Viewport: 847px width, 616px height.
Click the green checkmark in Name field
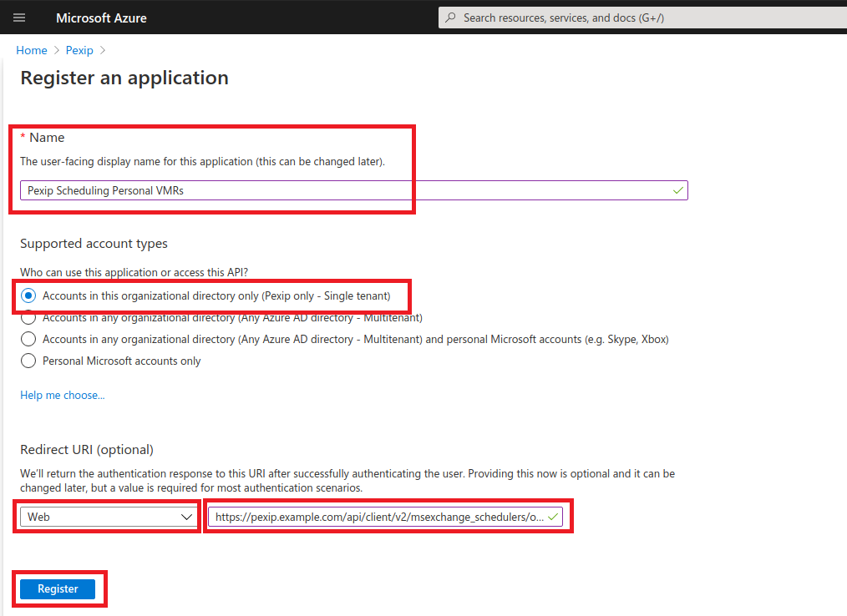pos(678,190)
